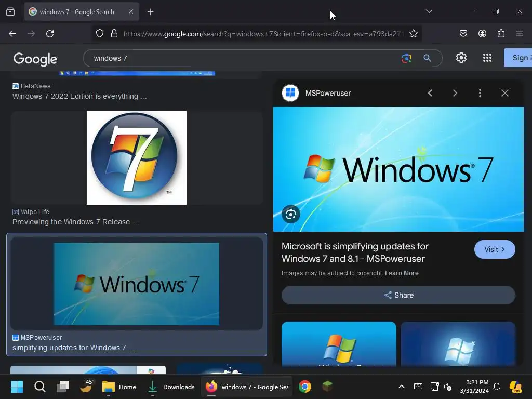View site security padlock info
Image resolution: width=532 pixels, height=399 pixels.
click(114, 34)
